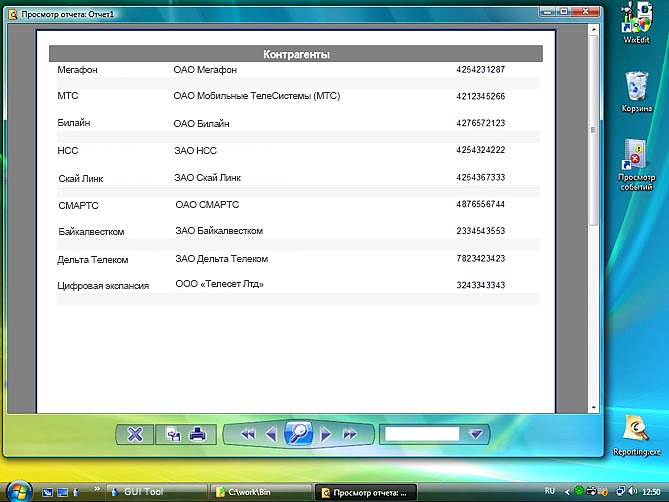Click the scrollbar down arrow
Viewport: 669px width, 502px height.
(x=593, y=408)
